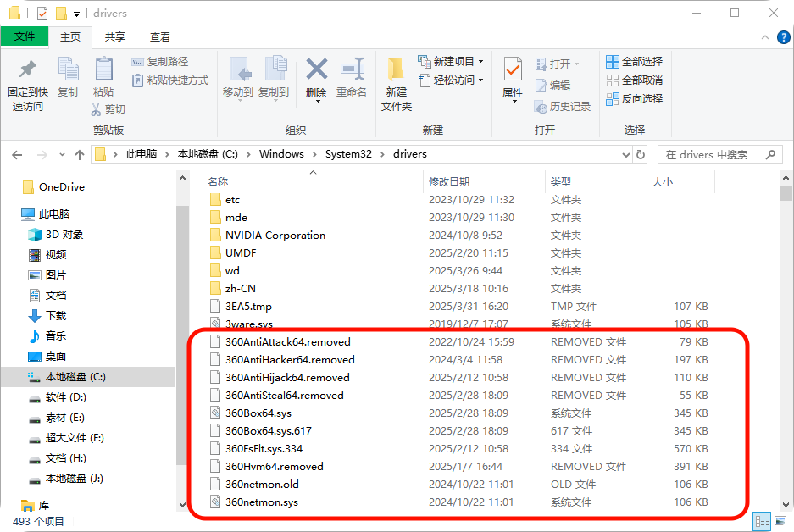
Task: Select the file 360Box64.sys
Action: pos(258,413)
